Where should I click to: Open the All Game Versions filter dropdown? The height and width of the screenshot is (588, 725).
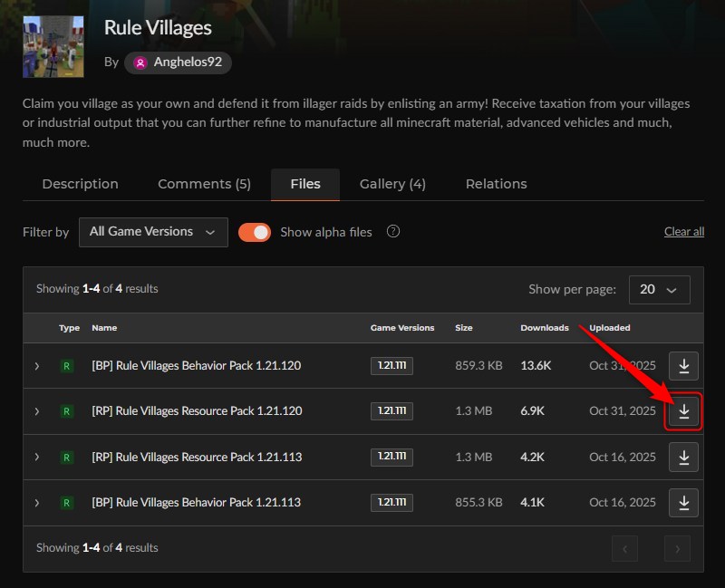pos(153,232)
